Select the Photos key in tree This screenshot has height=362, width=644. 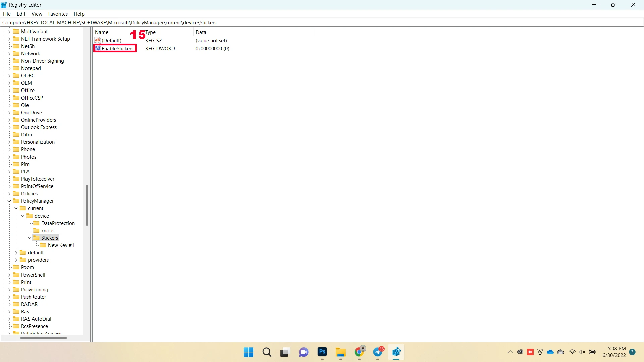click(29, 157)
